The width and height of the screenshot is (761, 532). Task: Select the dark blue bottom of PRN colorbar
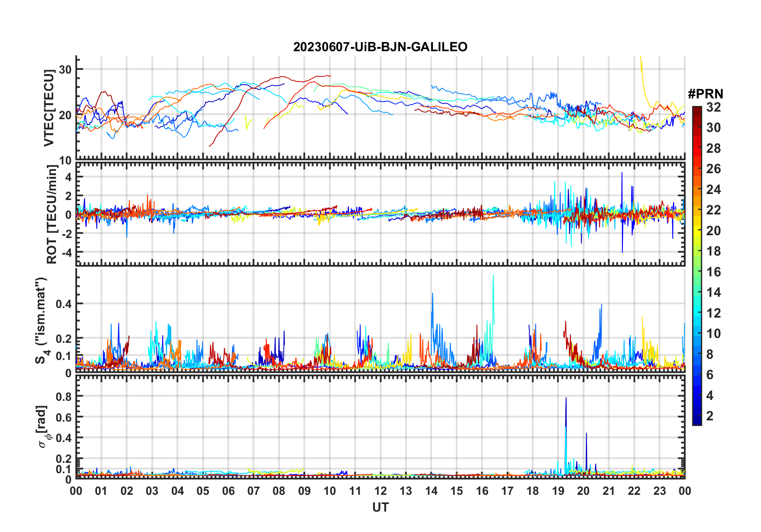(x=697, y=421)
